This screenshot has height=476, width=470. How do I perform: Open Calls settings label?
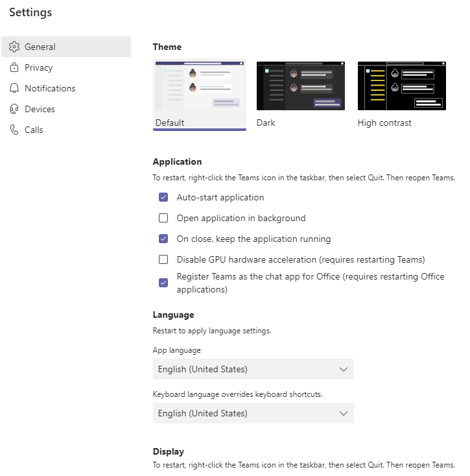pyautogui.click(x=34, y=130)
